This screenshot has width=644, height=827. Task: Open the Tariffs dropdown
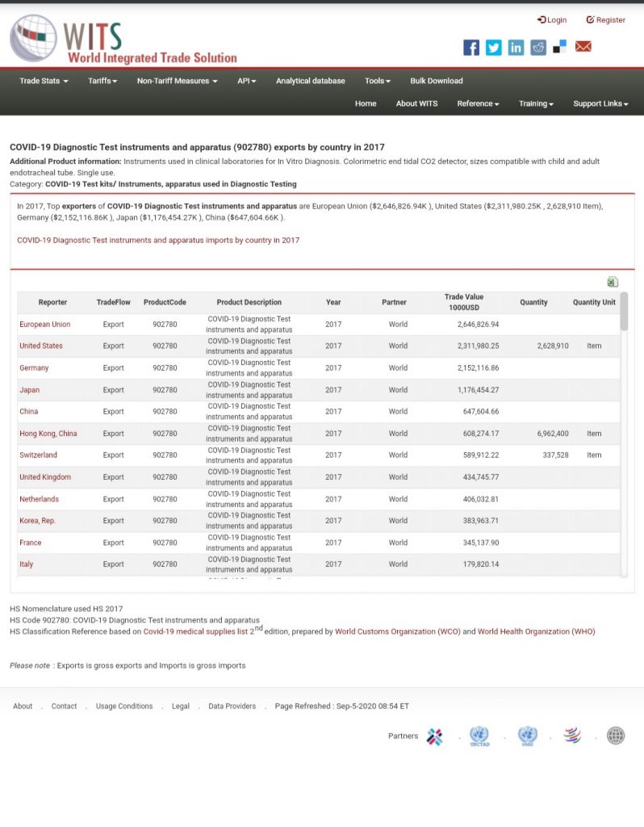coord(102,81)
